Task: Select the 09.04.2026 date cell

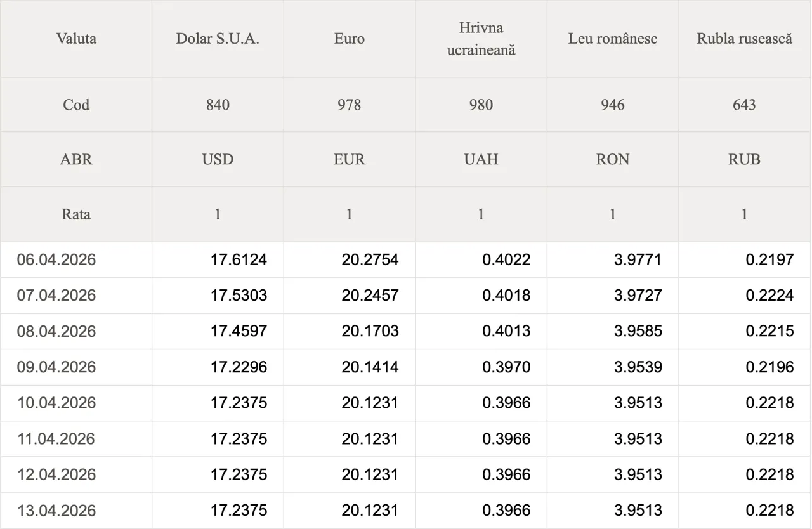Action: point(56,367)
